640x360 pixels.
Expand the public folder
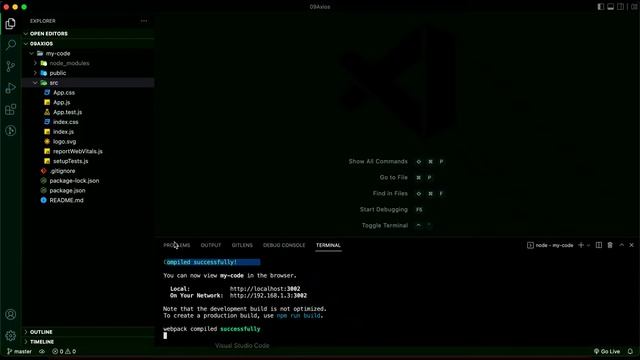[88, 73]
